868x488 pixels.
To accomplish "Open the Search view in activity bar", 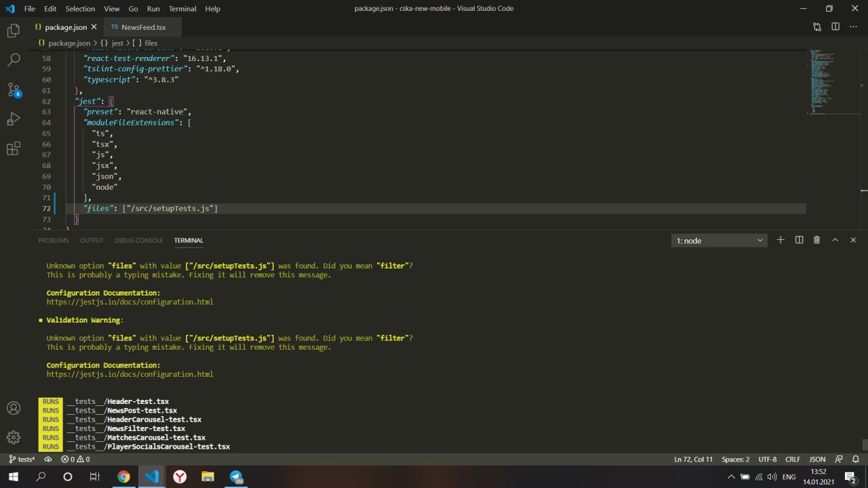I will point(13,60).
